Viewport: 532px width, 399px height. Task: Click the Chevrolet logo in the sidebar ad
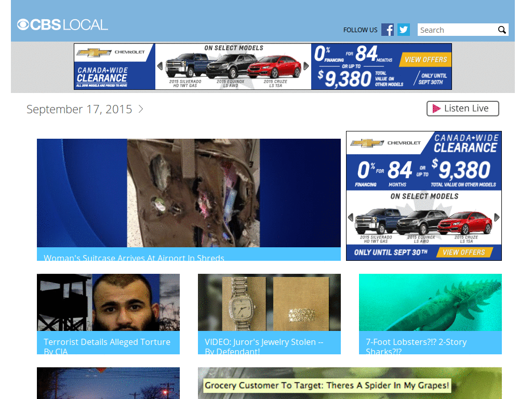386,143
